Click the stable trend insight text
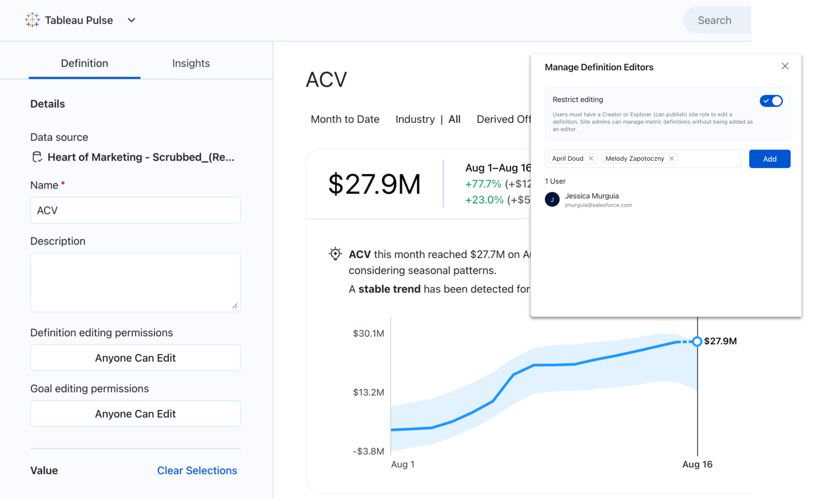 click(390, 289)
